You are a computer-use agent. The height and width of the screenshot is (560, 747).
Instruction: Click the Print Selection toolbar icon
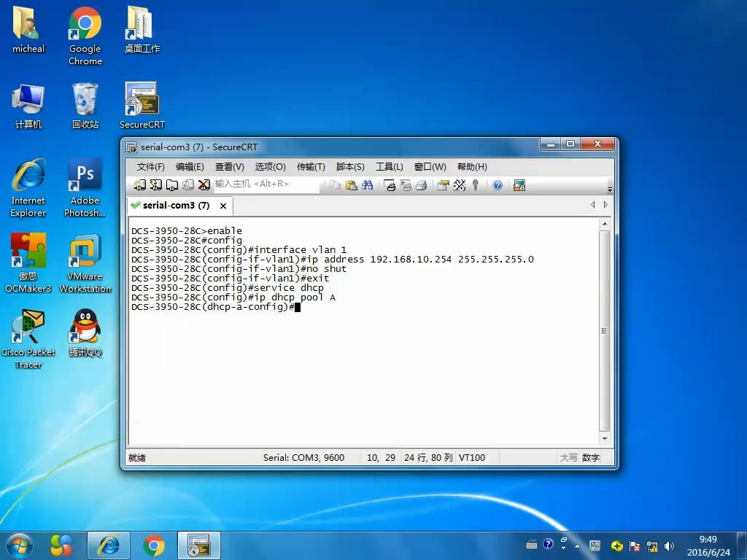click(406, 185)
